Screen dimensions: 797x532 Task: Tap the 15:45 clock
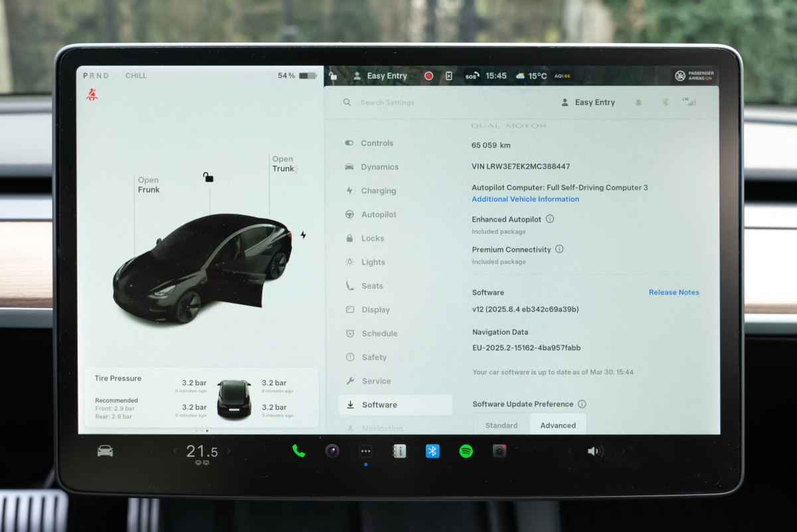tap(496, 76)
